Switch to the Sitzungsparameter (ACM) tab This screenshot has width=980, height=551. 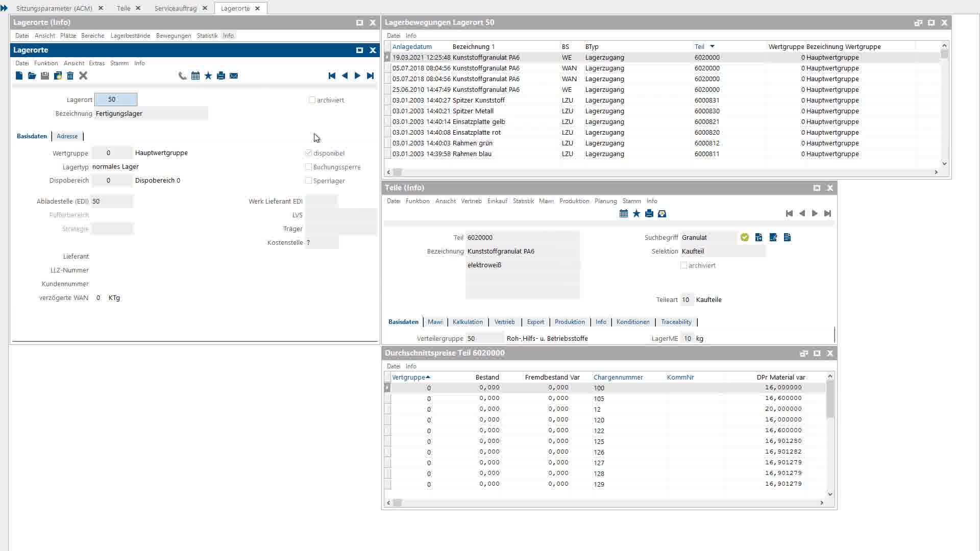54,8
